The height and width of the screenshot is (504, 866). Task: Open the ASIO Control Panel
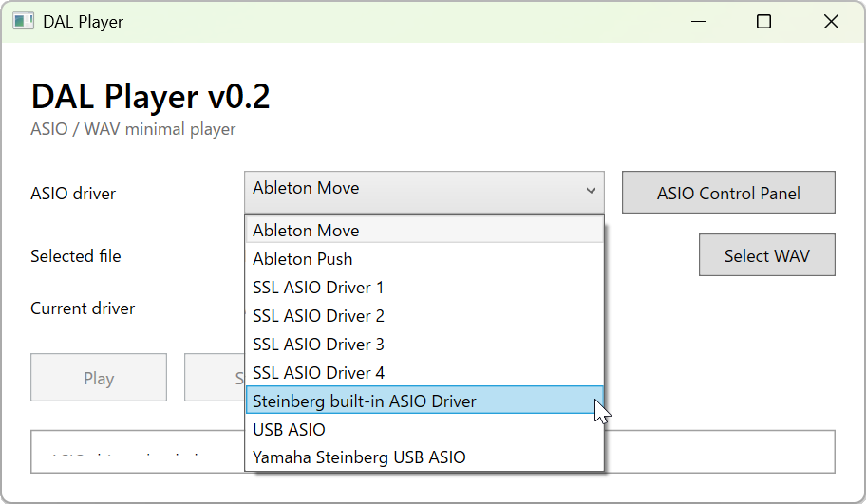[728, 192]
